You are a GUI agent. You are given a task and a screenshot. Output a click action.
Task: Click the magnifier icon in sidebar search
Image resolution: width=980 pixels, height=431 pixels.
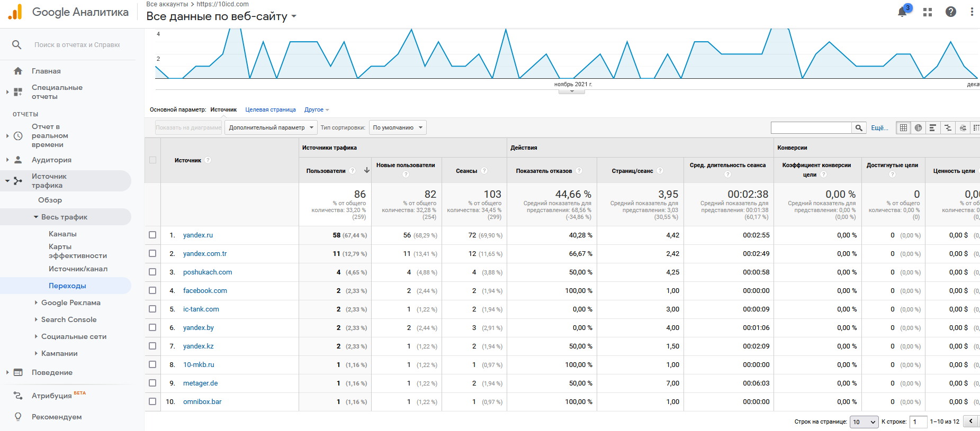tap(17, 45)
